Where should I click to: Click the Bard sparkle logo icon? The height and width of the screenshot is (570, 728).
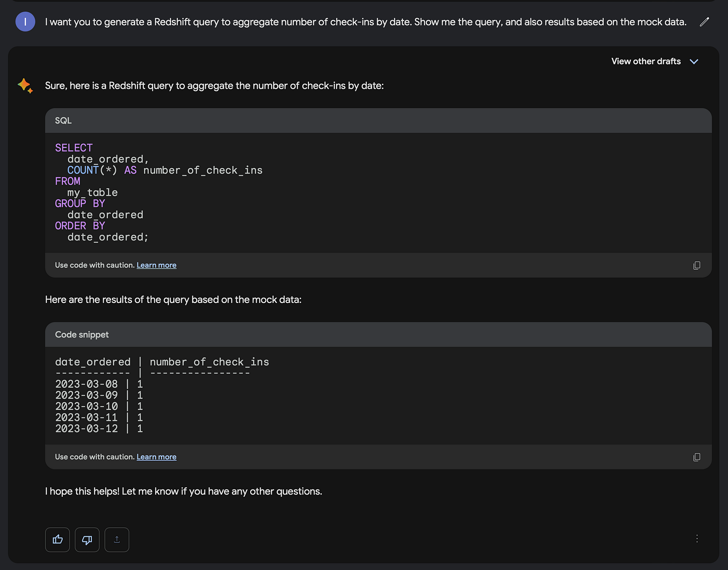pyautogui.click(x=25, y=86)
